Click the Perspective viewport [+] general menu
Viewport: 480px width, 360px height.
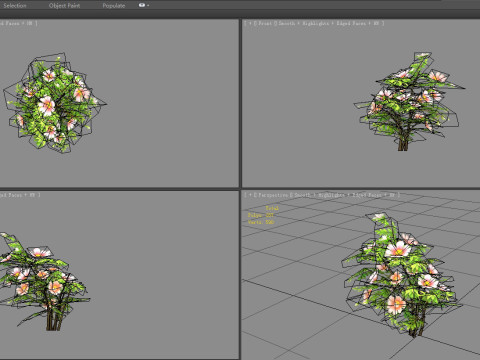pos(250,195)
